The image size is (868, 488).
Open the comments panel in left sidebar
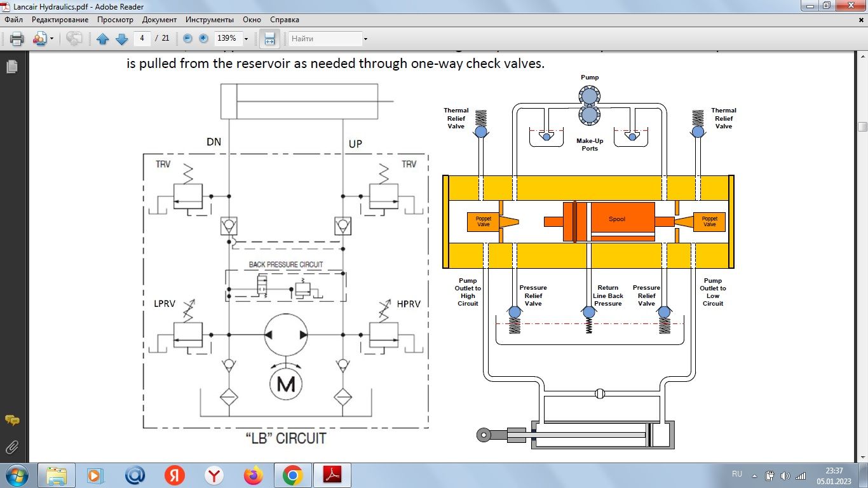pos(11,421)
